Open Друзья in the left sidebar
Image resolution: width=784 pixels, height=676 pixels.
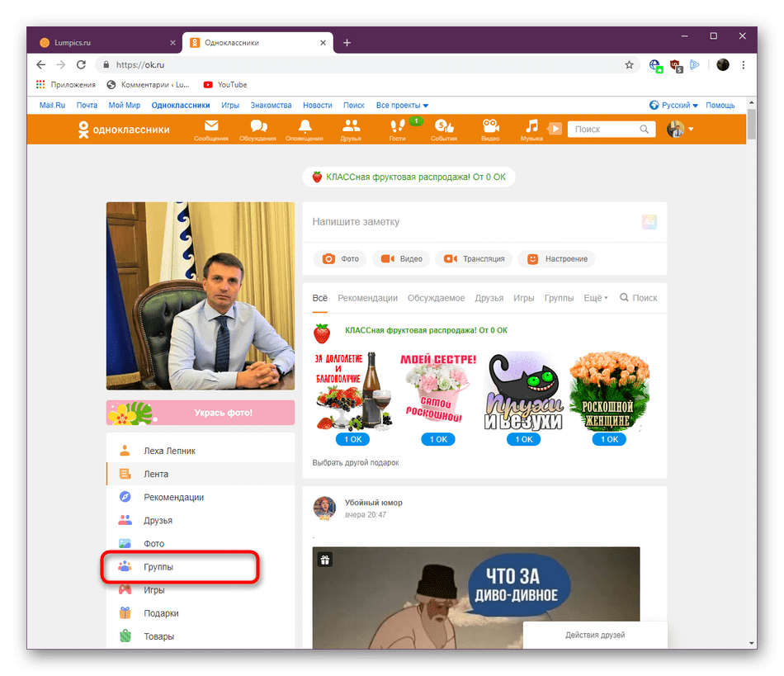coord(200,520)
